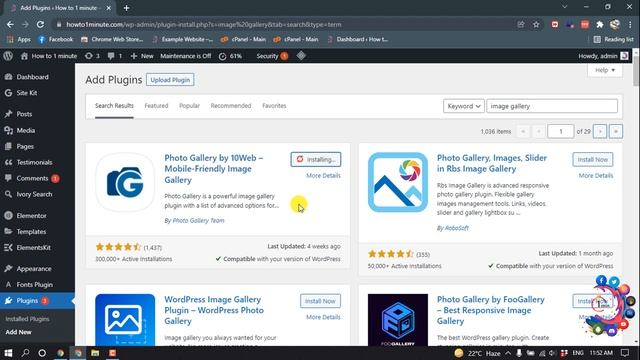Open Photo Gallery by FooGallery title link
Viewport: 640px width, 360px height.
click(491, 310)
